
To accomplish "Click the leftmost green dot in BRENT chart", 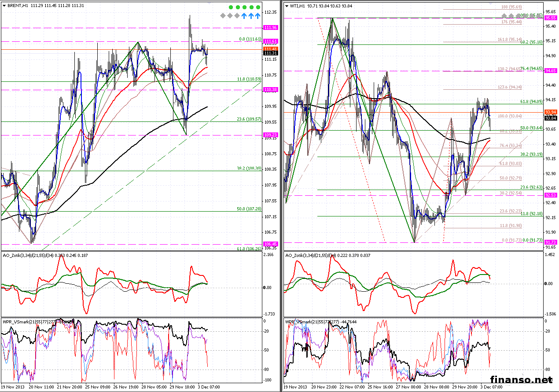I will point(231,7).
